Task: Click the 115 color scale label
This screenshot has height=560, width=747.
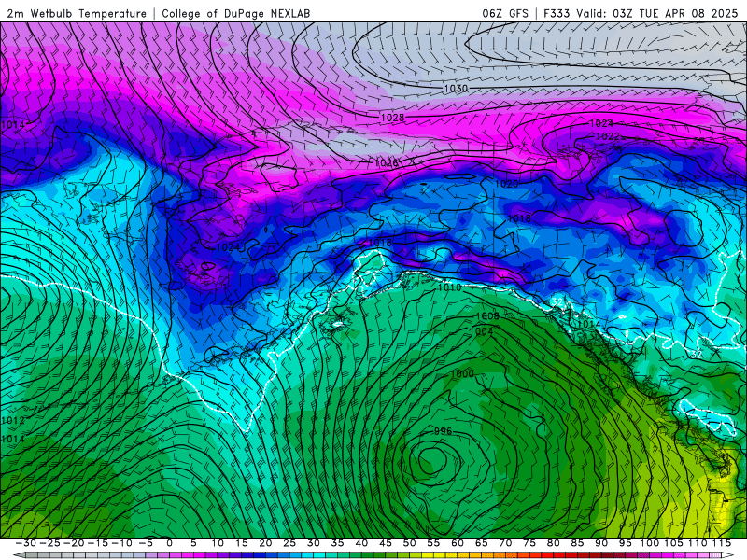Action: 721,543
